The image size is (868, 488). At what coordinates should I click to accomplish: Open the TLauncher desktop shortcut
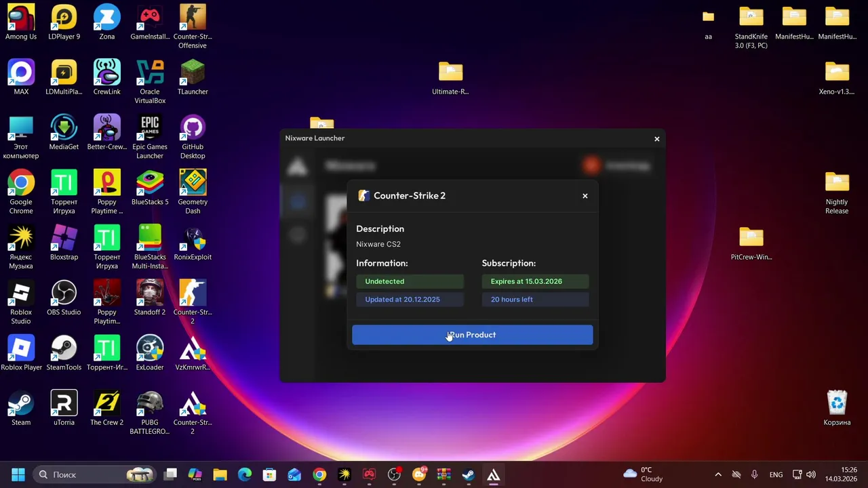(193, 77)
